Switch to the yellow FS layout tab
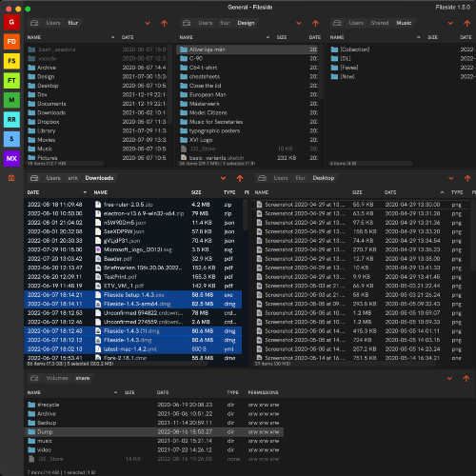Screen dimensions: 476x476 point(11,61)
